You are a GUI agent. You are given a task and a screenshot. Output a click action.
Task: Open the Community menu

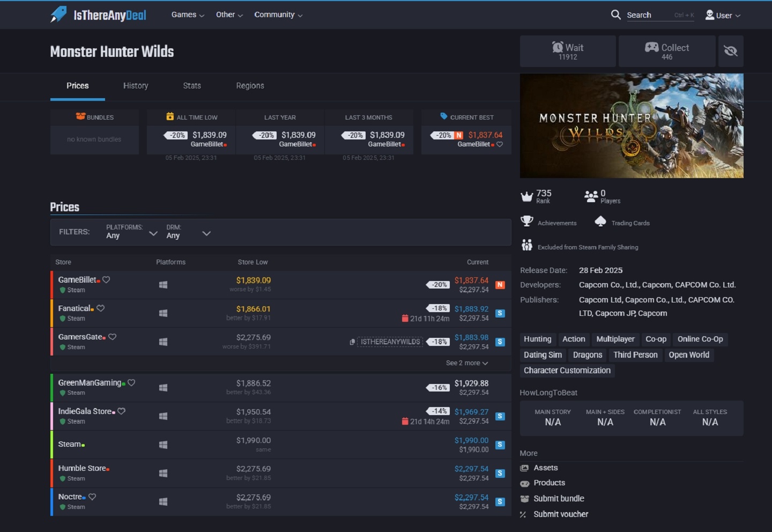pos(278,14)
